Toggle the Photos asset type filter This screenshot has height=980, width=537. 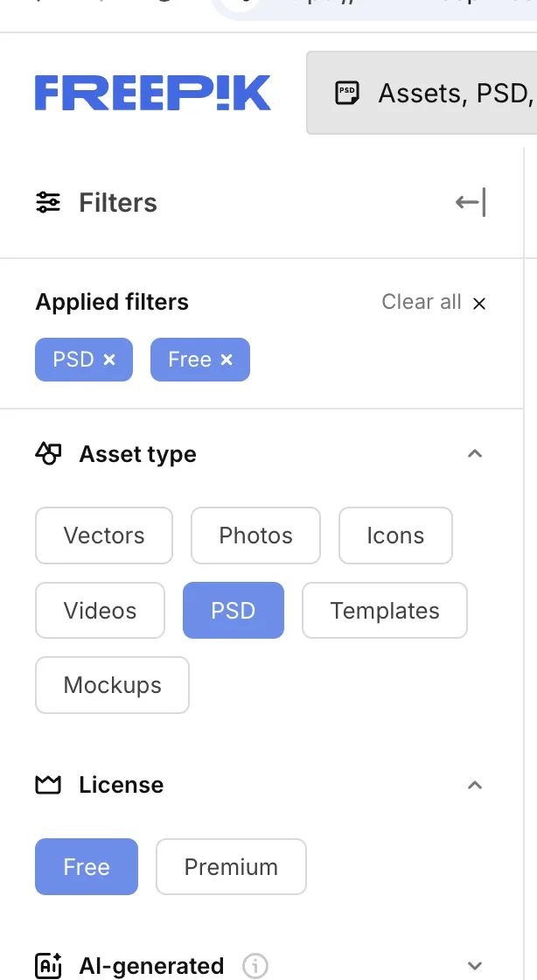click(x=255, y=535)
